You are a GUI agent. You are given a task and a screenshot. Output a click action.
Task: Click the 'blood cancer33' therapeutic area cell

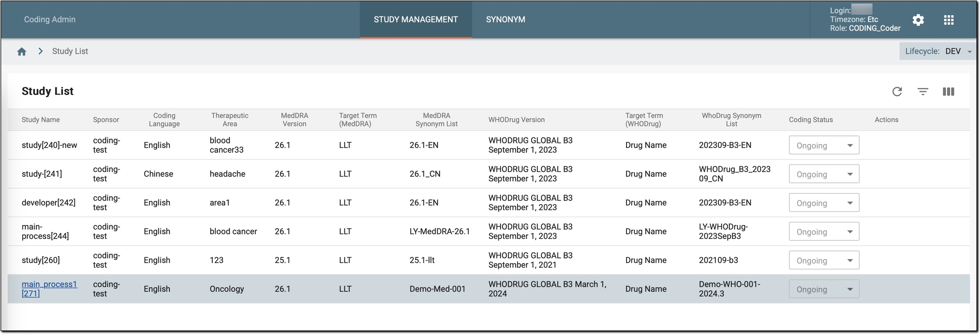pyautogui.click(x=227, y=145)
